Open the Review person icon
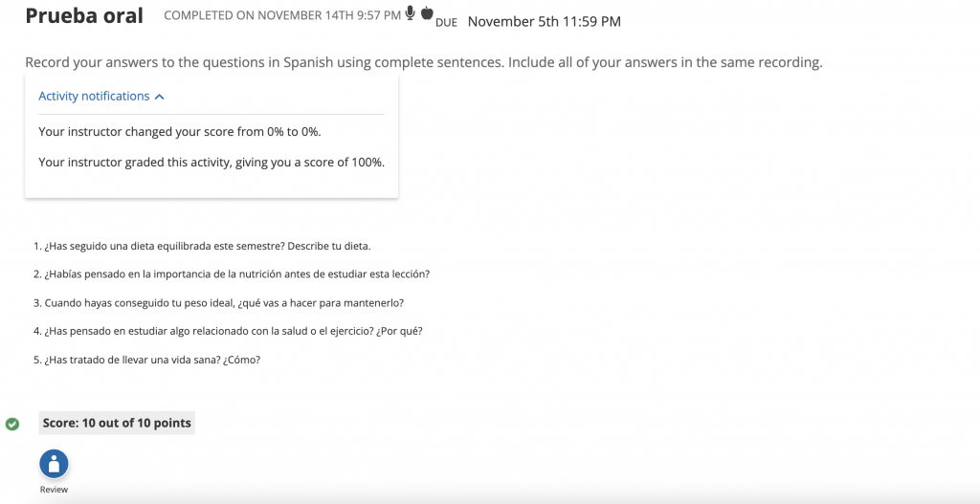980x504 pixels. 54,464
